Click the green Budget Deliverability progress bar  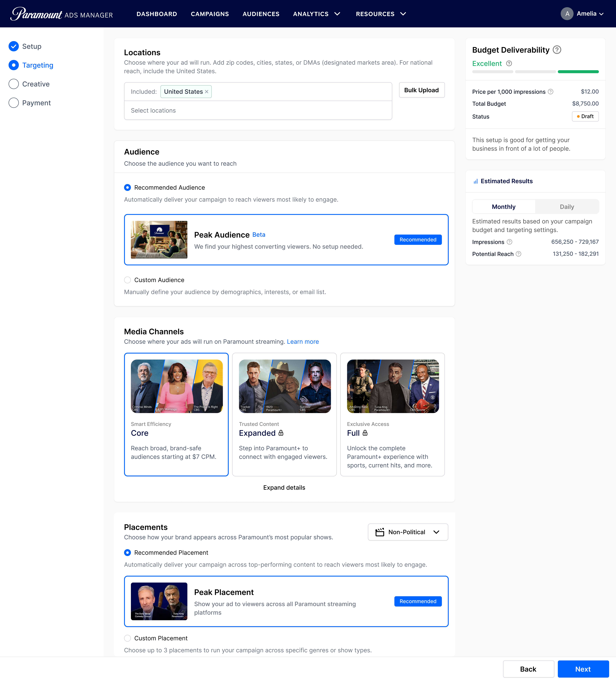coord(578,72)
